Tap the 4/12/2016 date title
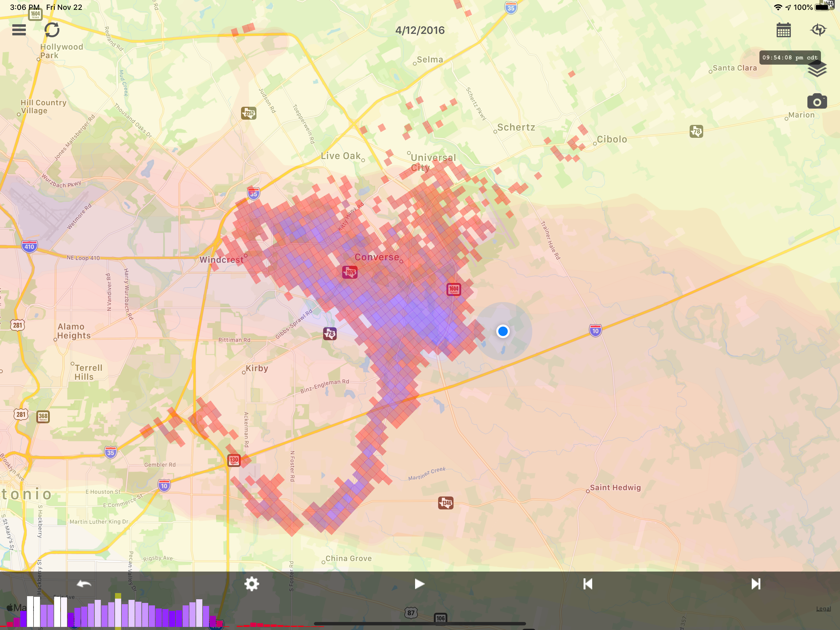This screenshot has height=630, width=840. click(x=420, y=30)
